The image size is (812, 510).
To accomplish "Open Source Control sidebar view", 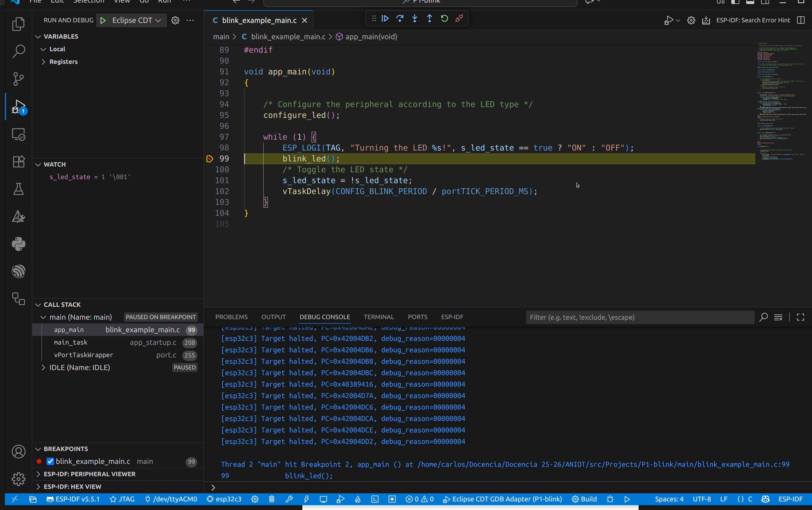I will [18, 79].
